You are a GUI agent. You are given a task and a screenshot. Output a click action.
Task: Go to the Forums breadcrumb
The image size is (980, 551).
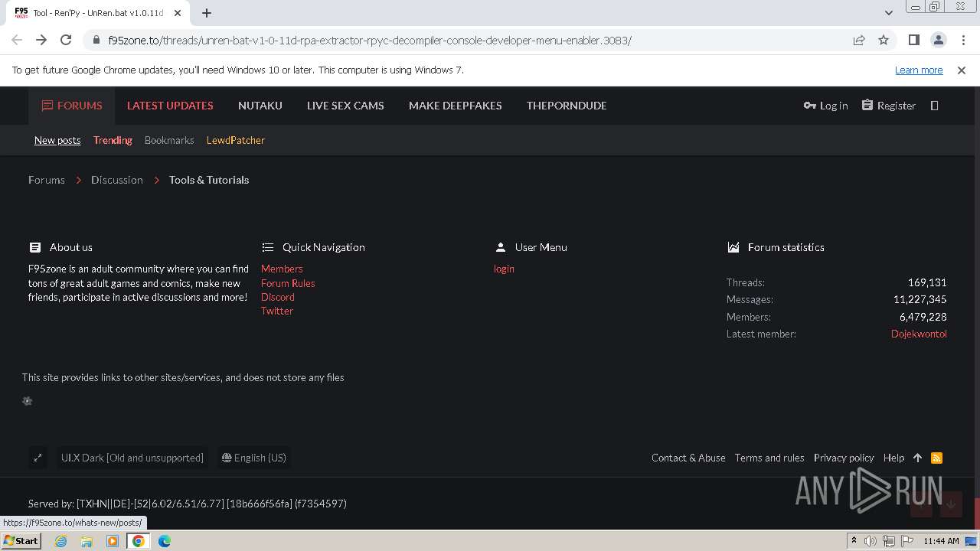[47, 180]
